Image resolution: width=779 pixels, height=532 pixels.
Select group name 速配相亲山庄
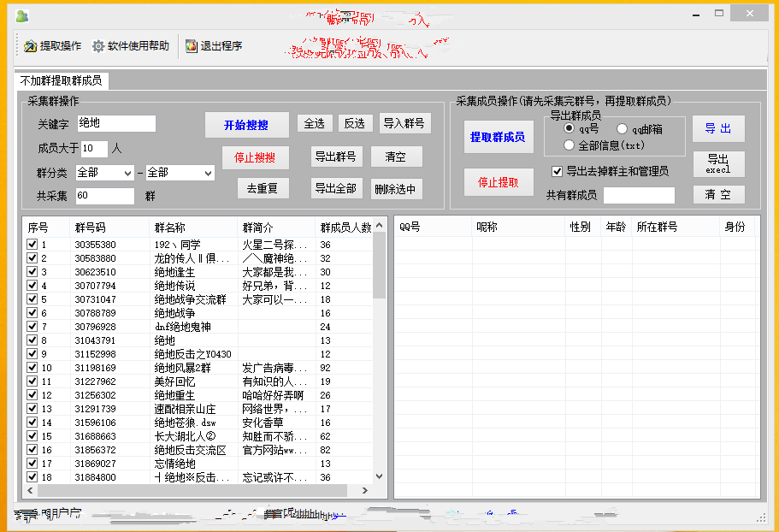pos(186,409)
